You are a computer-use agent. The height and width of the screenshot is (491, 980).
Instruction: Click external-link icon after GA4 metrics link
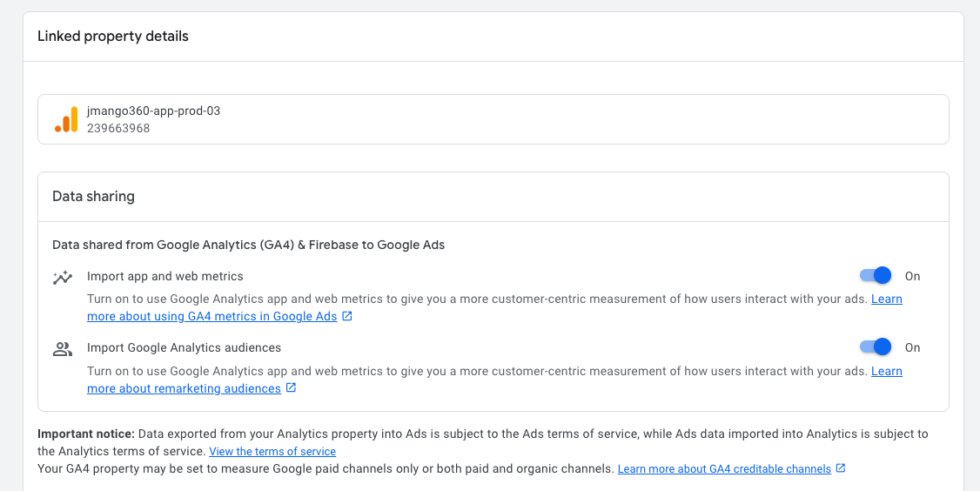(x=347, y=317)
